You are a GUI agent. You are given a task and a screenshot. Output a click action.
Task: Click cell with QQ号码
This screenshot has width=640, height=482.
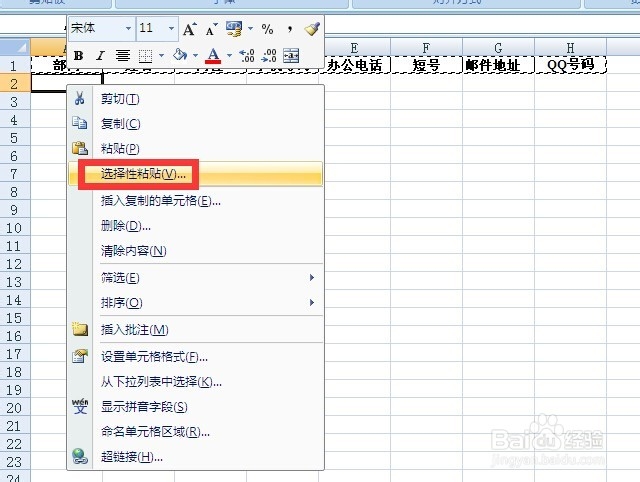click(x=571, y=65)
